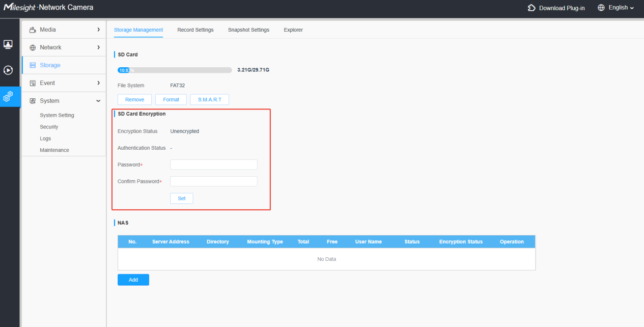Open the playback icon in the left sidebar
Screen dimensions: 644x327
coord(8,70)
